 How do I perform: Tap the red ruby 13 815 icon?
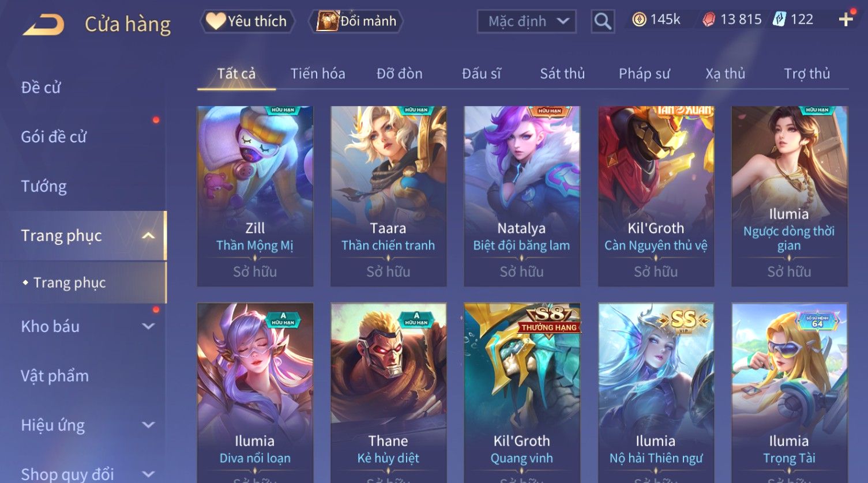709,20
